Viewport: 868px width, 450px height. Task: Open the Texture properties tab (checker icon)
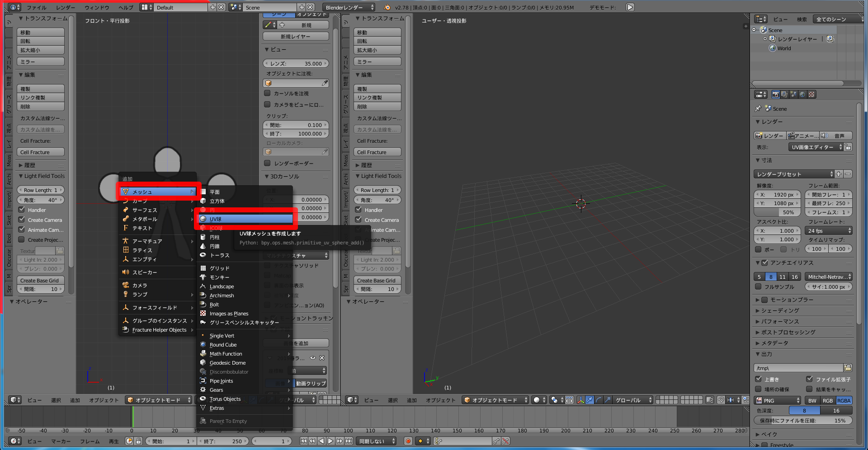point(811,94)
